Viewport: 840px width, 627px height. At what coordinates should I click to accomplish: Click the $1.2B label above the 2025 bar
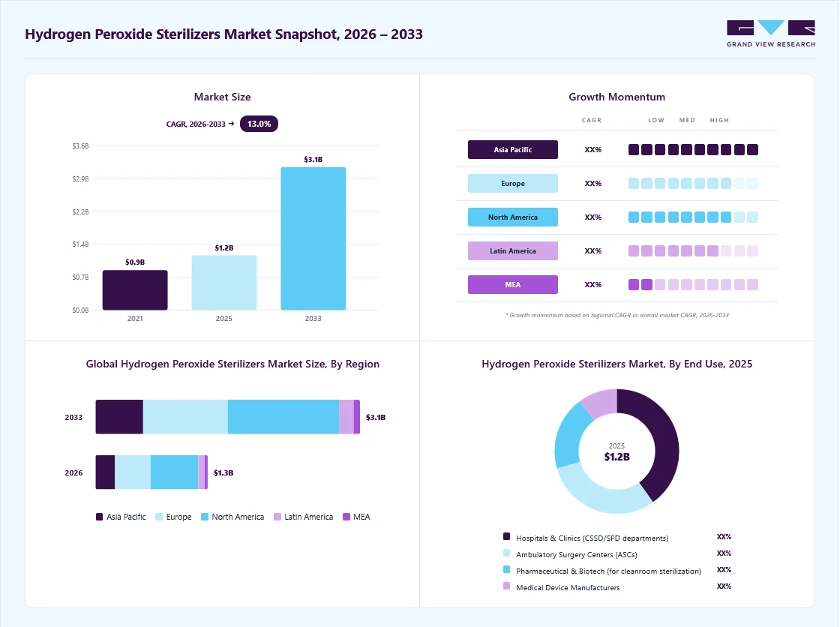tap(224, 247)
